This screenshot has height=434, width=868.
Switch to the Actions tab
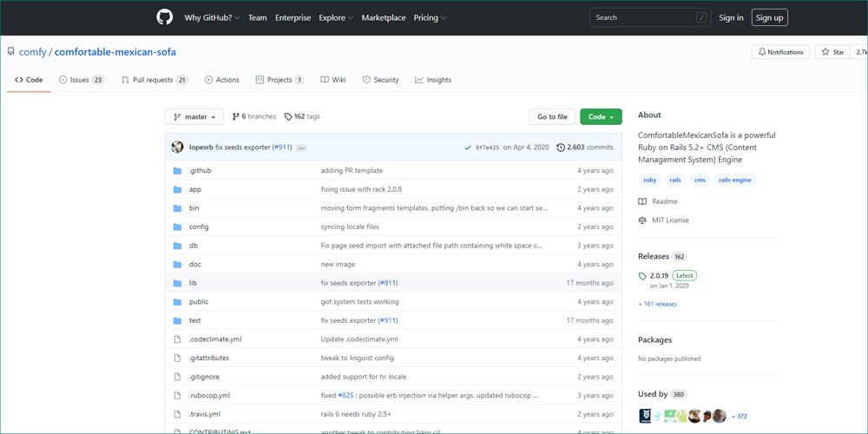coord(222,80)
